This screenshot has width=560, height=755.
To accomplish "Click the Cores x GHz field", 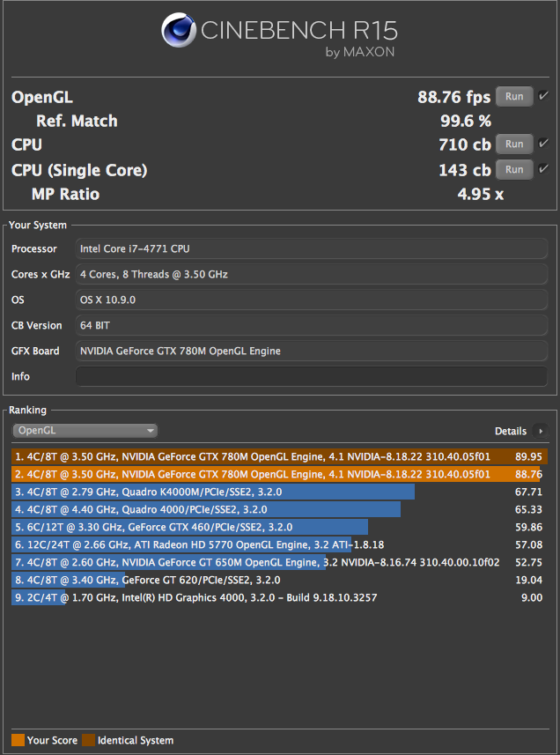I will coord(312,275).
